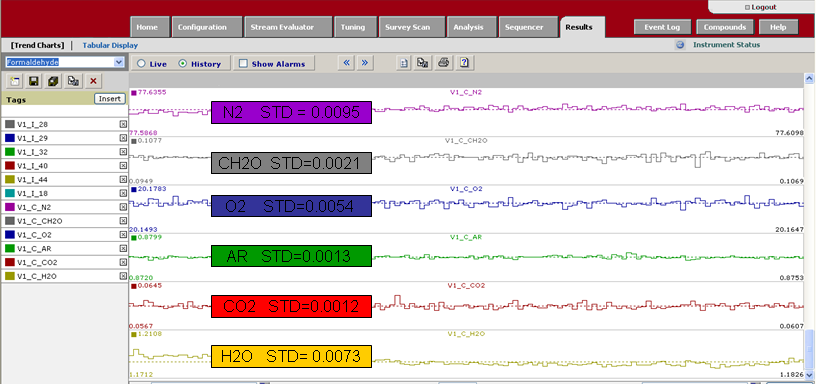Remove the V1_C_CH2O tag

[x=123, y=221]
